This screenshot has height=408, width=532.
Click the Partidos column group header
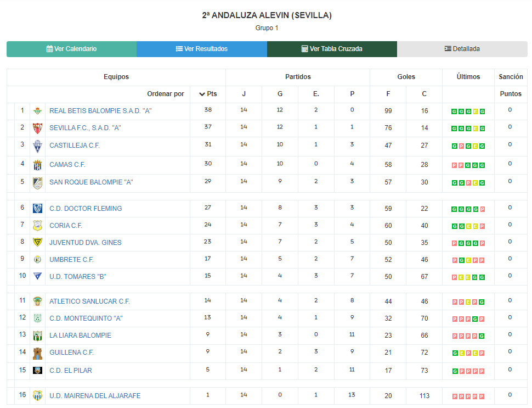coord(298,77)
